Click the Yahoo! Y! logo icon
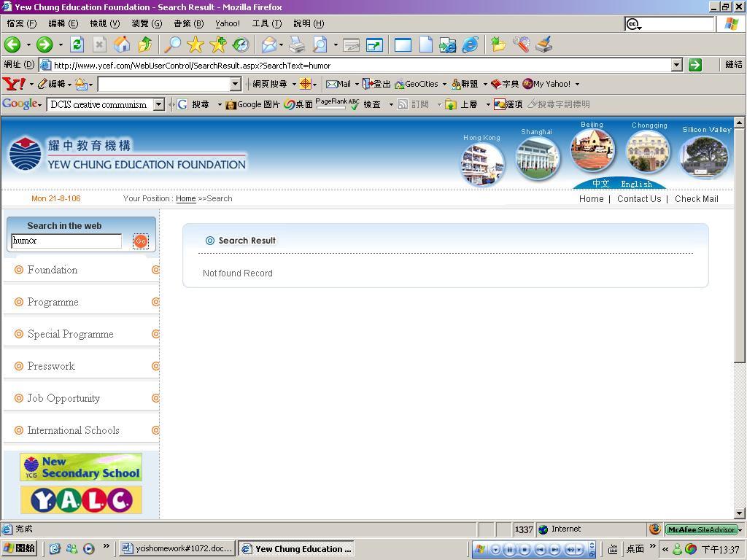Image resolution: width=747 pixels, height=560 pixels. tap(15, 84)
